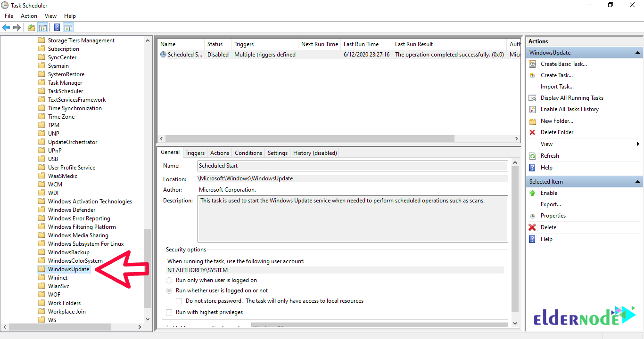
Task: Switch to the Settings tab
Action: pos(278,153)
